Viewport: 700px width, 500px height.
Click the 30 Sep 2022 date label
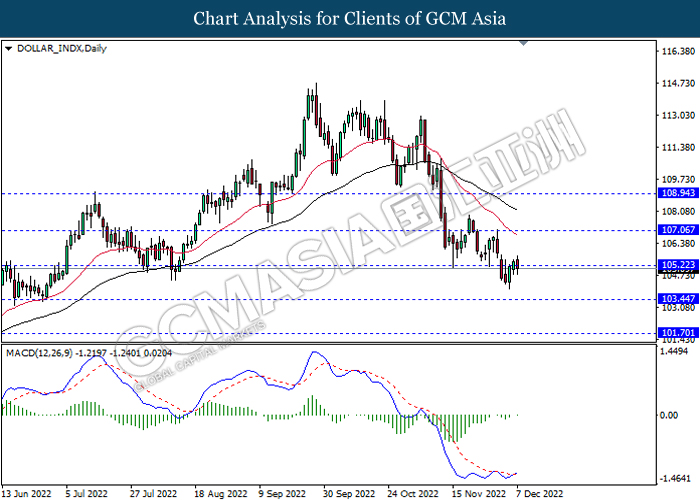coord(349,494)
